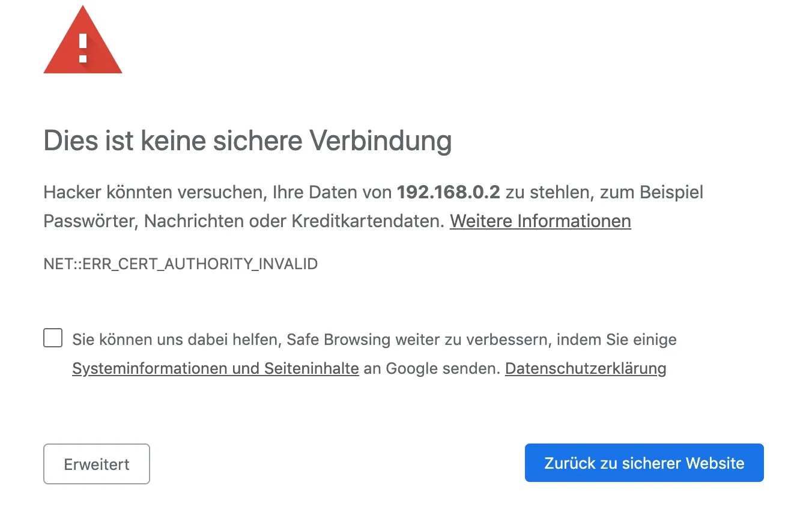This screenshot has width=812, height=506.
Task: Click the word 'Verbindung' in the page title
Action: click(x=380, y=141)
